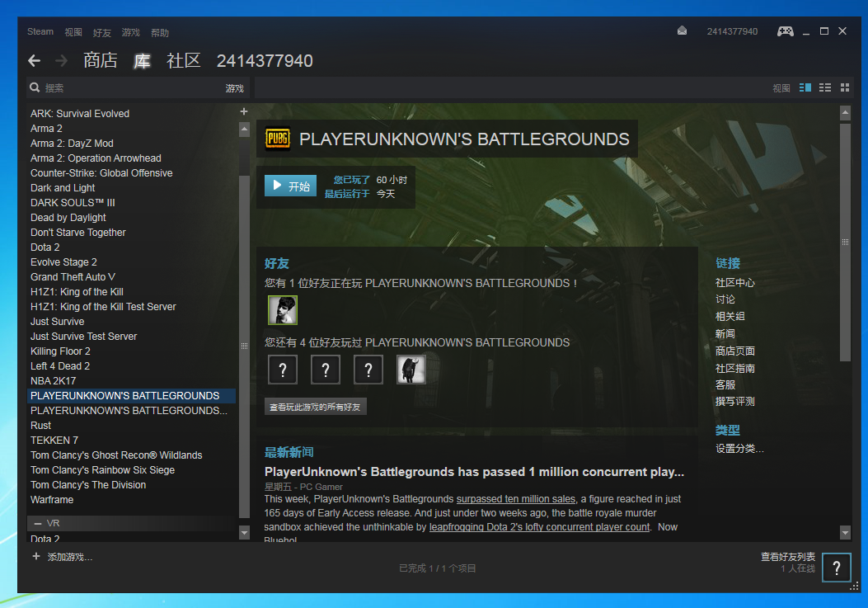Switch to list view layout icon
Image resolution: width=868 pixels, height=608 pixels.
825,87
